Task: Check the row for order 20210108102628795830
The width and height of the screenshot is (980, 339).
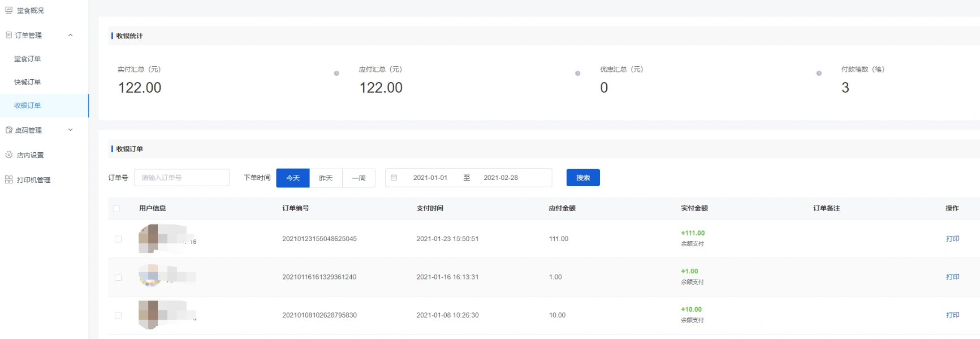Action: click(118, 315)
